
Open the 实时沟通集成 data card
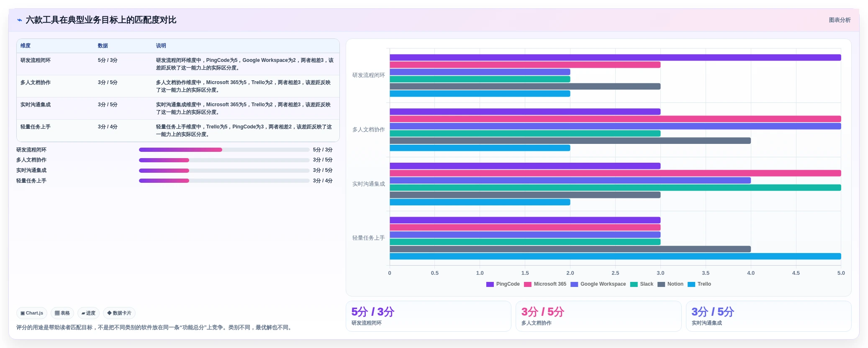coord(769,316)
